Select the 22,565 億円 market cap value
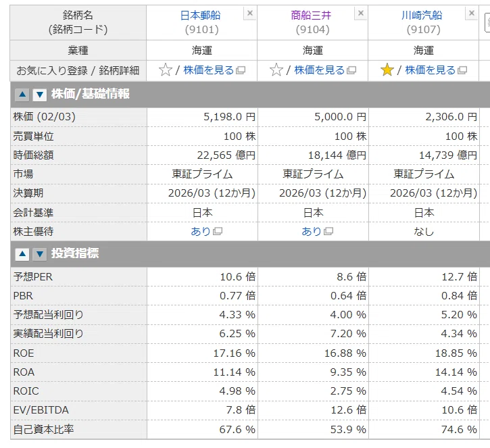Image resolution: width=490 pixels, height=448 pixels. [x=226, y=155]
